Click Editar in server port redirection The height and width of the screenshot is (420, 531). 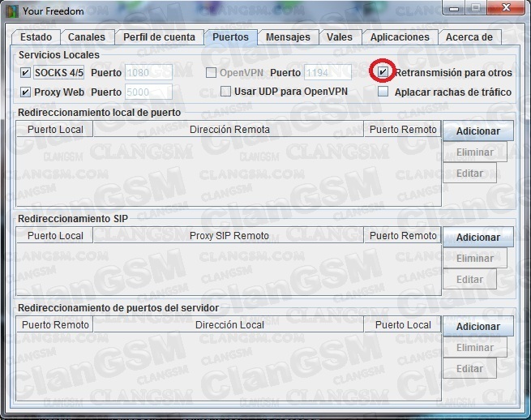(x=469, y=369)
